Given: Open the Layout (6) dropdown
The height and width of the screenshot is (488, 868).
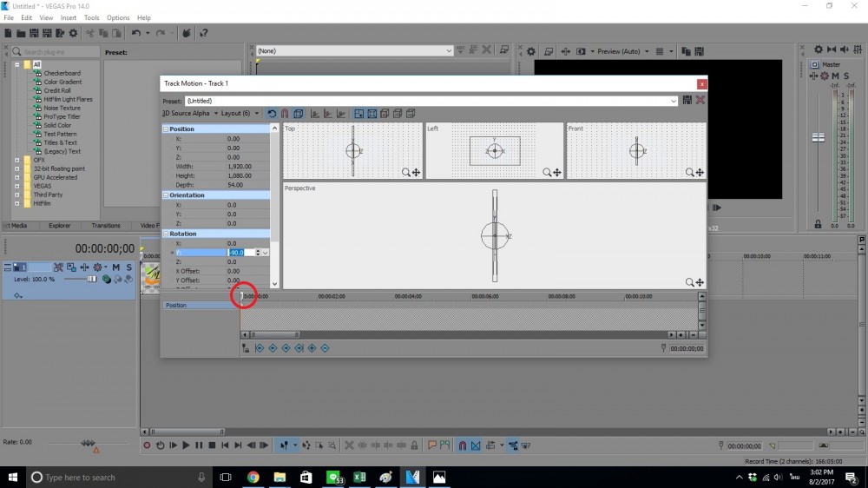Looking at the screenshot, I should click(x=240, y=114).
